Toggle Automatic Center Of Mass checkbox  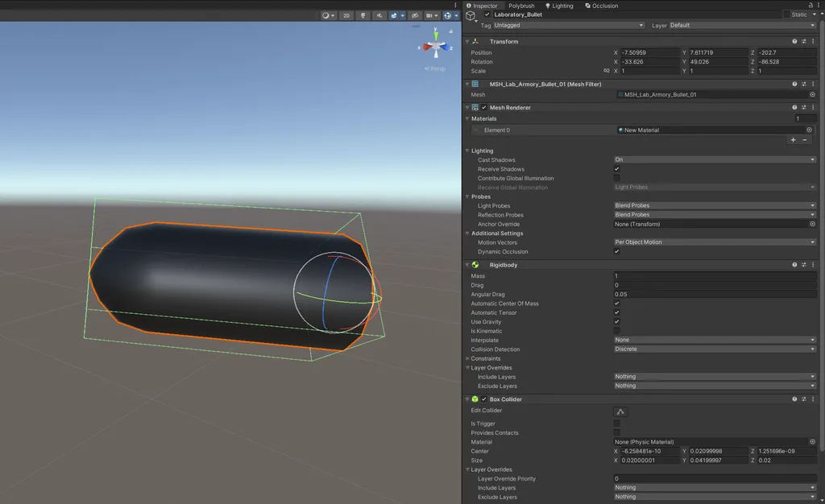click(616, 304)
